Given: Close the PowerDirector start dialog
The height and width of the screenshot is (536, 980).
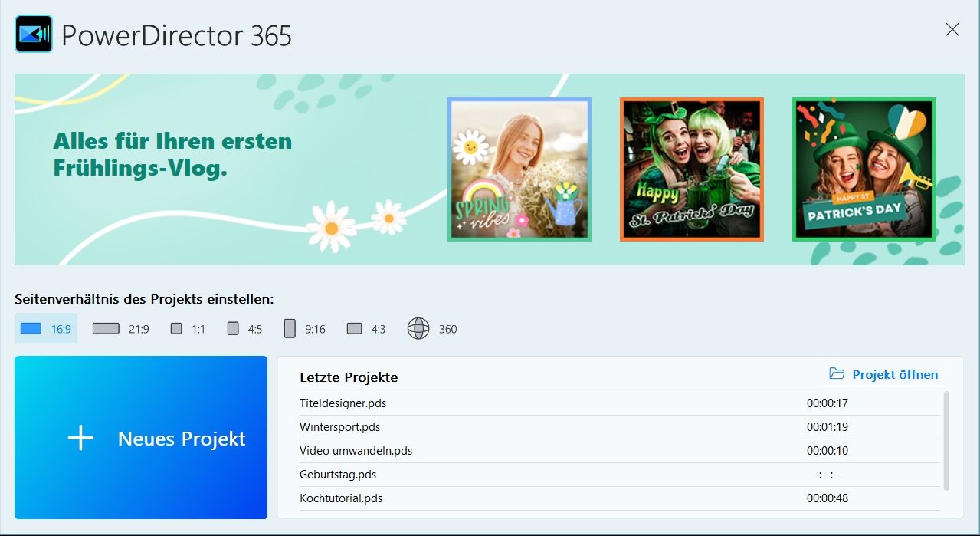Looking at the screenshot, I should 952,30.
